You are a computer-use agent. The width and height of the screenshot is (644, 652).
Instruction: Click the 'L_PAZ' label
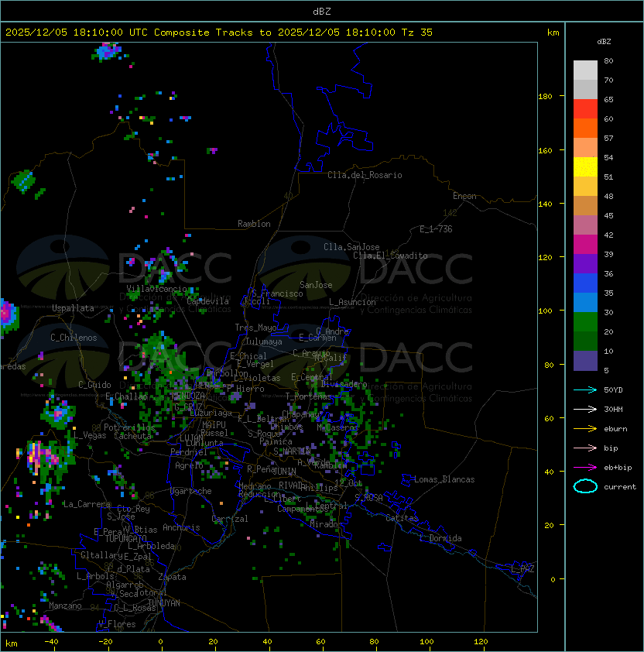pos(522,569)
